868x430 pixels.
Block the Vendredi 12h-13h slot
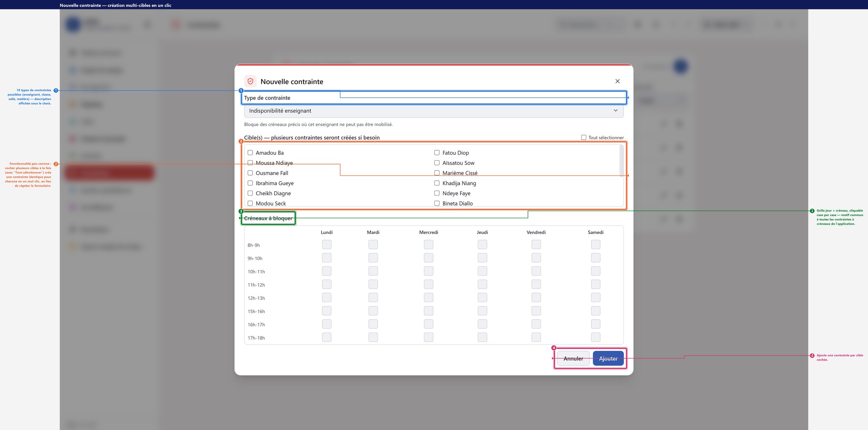[x=536, y=298]
